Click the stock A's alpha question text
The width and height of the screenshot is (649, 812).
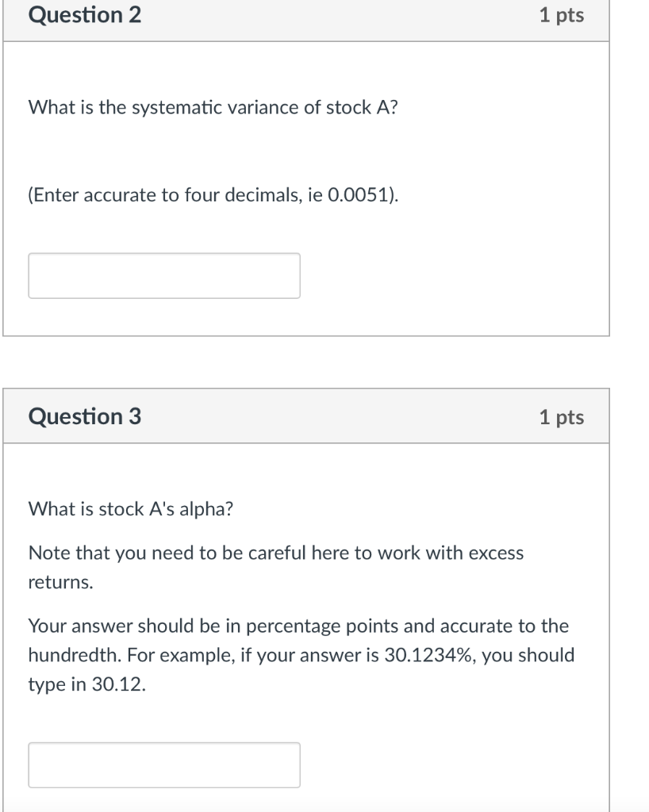tap(131, 509)
